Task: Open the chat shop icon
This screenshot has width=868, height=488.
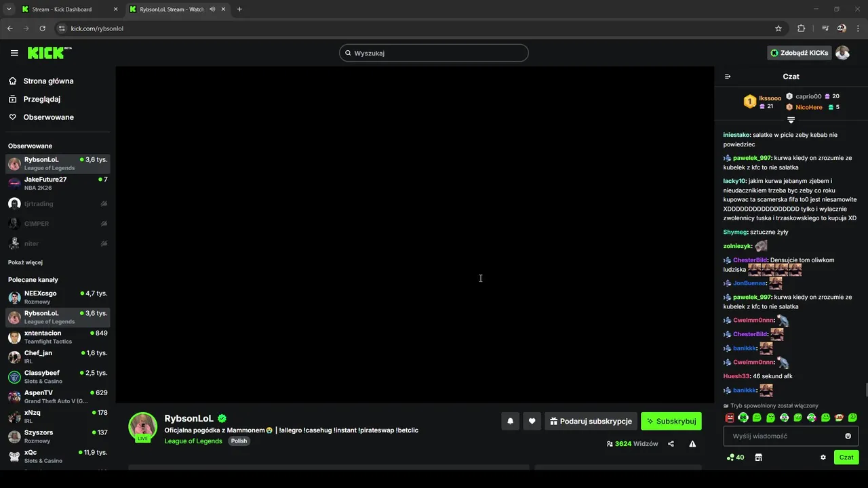Action: pyautogui.click(x=758, y=457)
